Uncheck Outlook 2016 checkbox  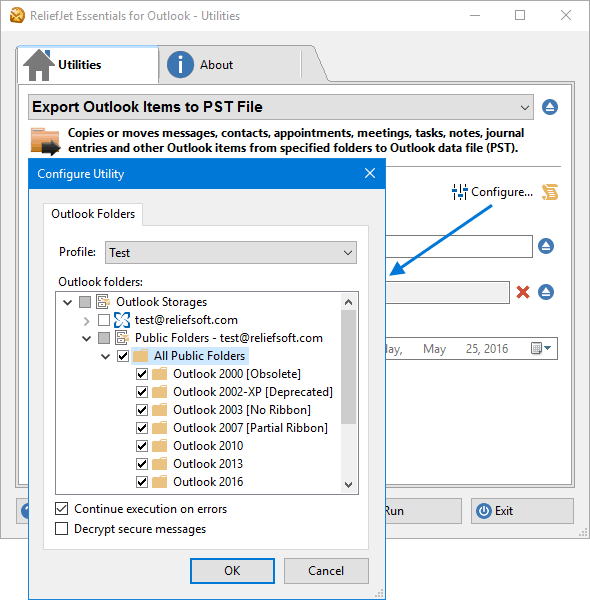(x=142, y=482)
